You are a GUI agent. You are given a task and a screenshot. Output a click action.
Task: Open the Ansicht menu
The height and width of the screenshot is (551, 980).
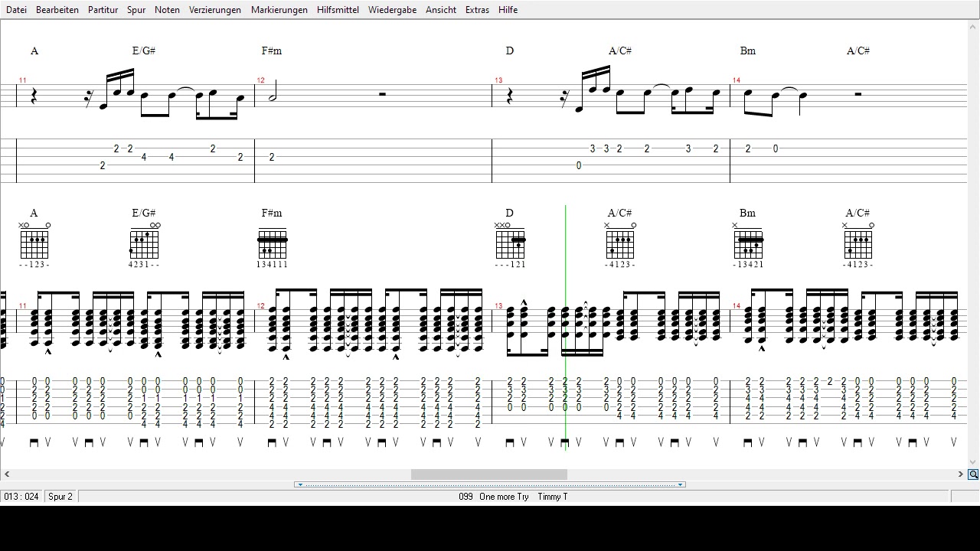(441, 10)
